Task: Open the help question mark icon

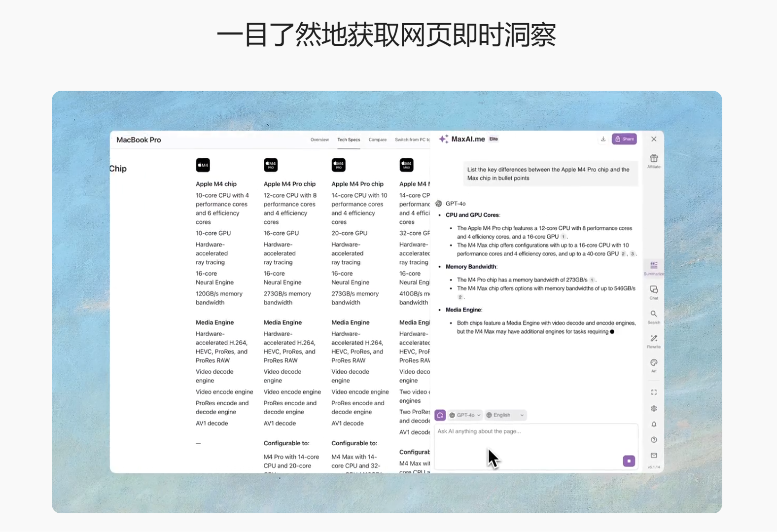Action: click(654, 440)
